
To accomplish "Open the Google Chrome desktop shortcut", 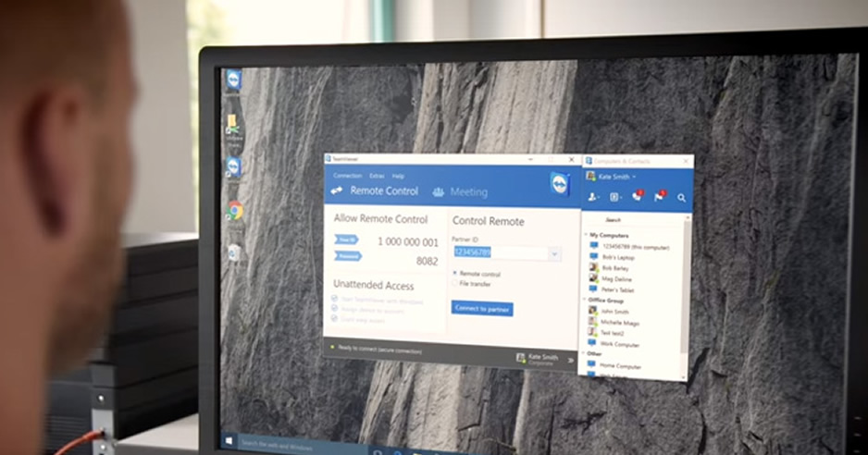I will (235, 211).
